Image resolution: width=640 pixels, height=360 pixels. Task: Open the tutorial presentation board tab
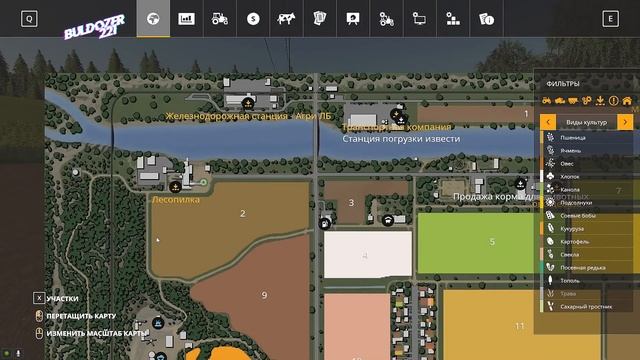353,19
